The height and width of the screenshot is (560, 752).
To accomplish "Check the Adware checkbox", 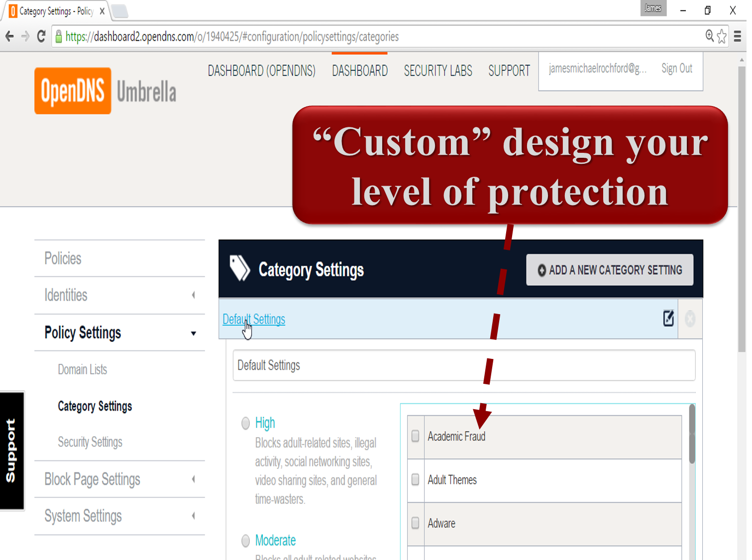I will [x=415, y=523].
